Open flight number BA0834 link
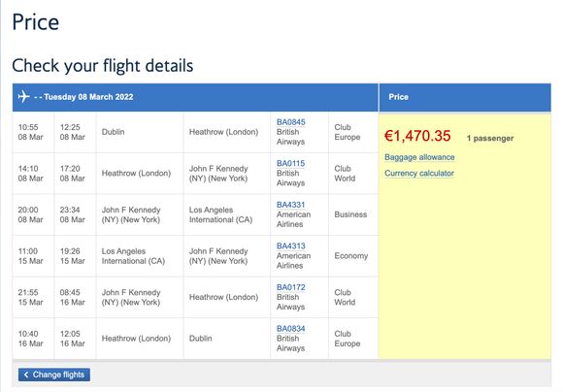 [290, 329]
